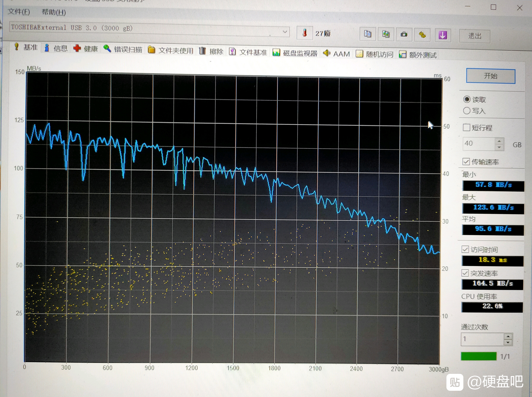Decrease the number of passes
Image resolution: width=532 pixels, height=397 pixels.
click(508, 342)
